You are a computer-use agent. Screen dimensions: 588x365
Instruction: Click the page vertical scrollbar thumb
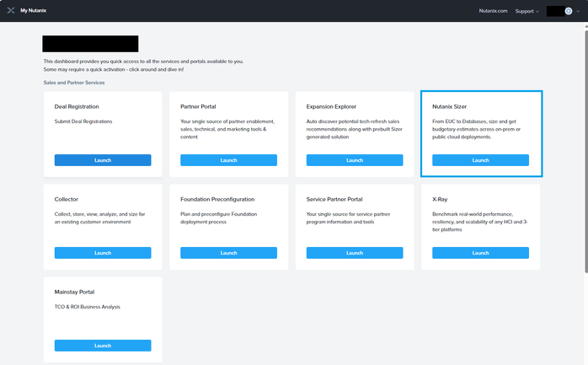(586, 151)
